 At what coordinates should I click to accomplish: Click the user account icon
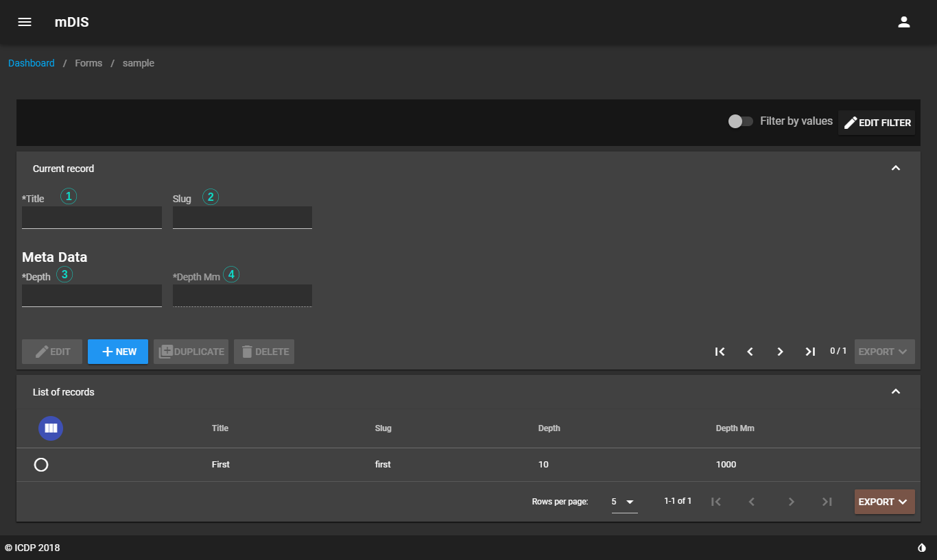point(904,21)
